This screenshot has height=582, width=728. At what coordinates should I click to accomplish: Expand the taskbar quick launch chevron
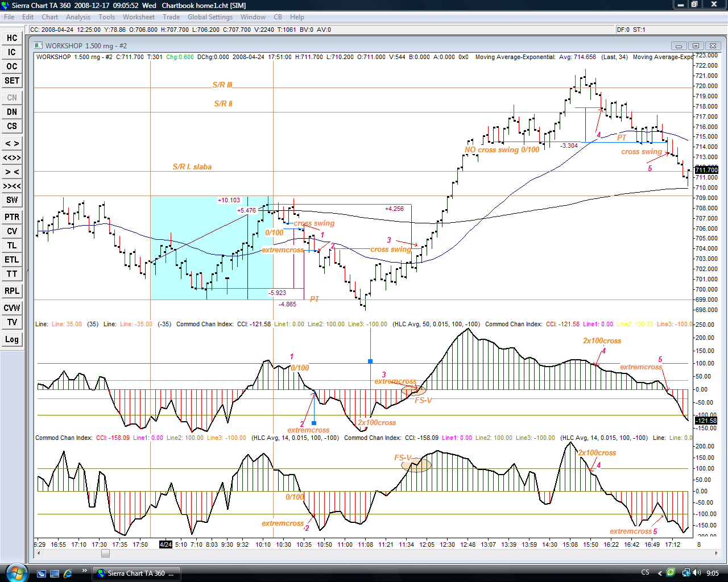click(85, 571)
